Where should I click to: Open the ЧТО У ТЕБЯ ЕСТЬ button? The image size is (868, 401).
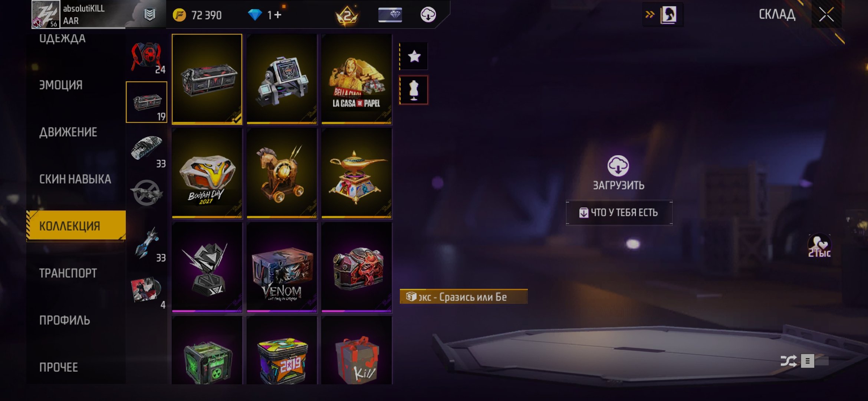pyautogui.click(x=619, y=213)
